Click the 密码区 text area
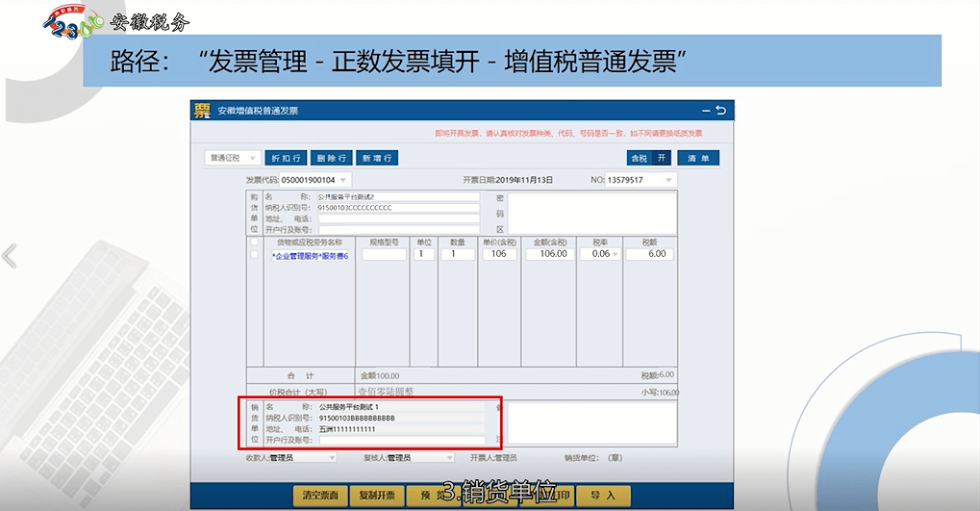The image size is (980, 511). tap(591, 214)
